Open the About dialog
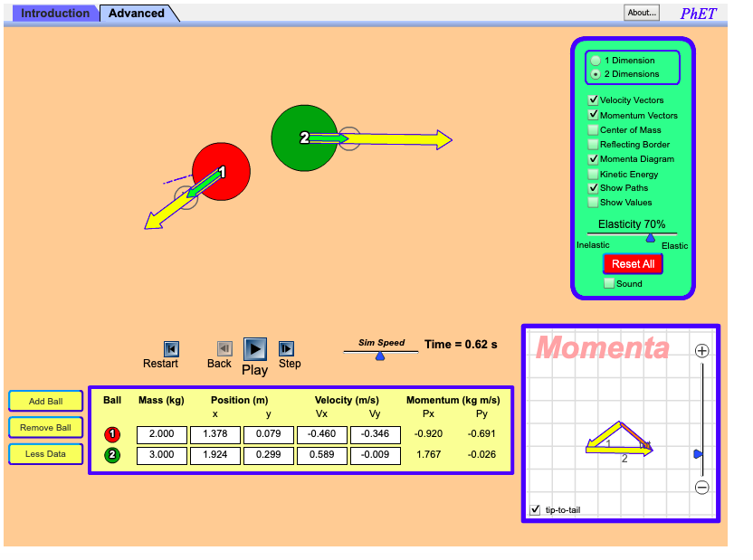This screenshot has width=753, height=560. (x=642, y=11)
